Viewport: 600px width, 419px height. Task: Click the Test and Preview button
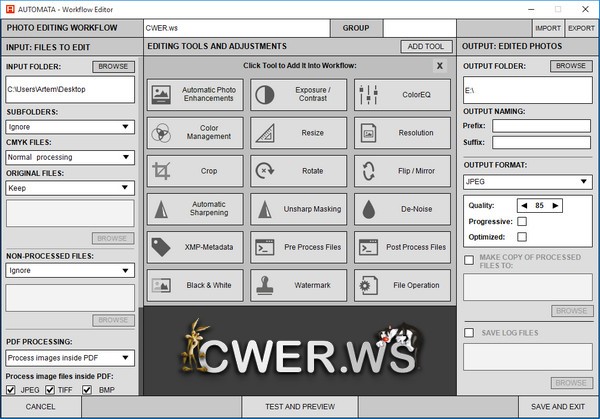[300, 407]
